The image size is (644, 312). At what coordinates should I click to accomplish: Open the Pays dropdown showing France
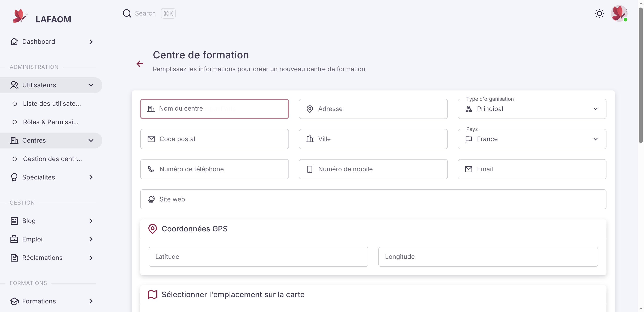[532, 139]
